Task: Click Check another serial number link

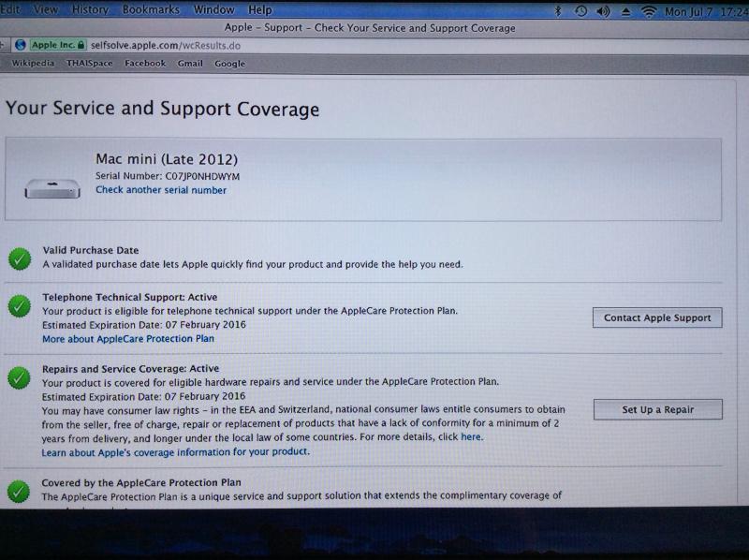Action: pyautogui.click(x=161, y=190)
